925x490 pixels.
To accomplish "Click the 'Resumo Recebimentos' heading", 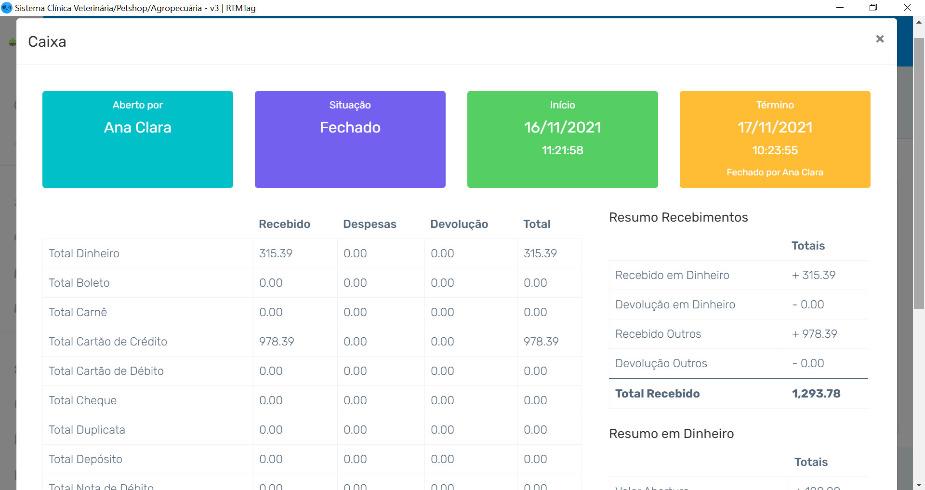I will coord(678,217).
